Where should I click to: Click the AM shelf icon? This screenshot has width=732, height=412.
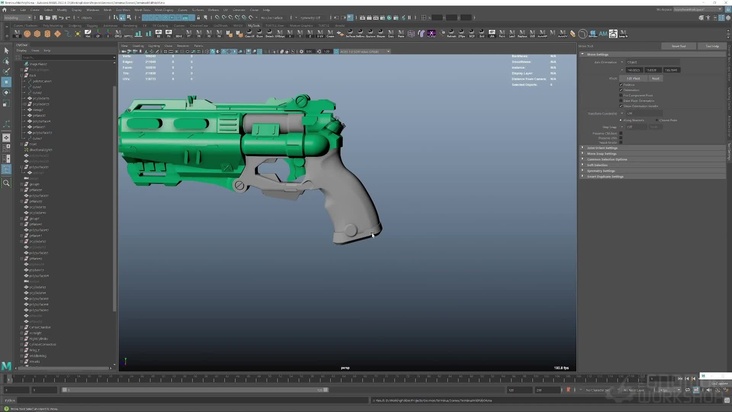pos(603,34)
